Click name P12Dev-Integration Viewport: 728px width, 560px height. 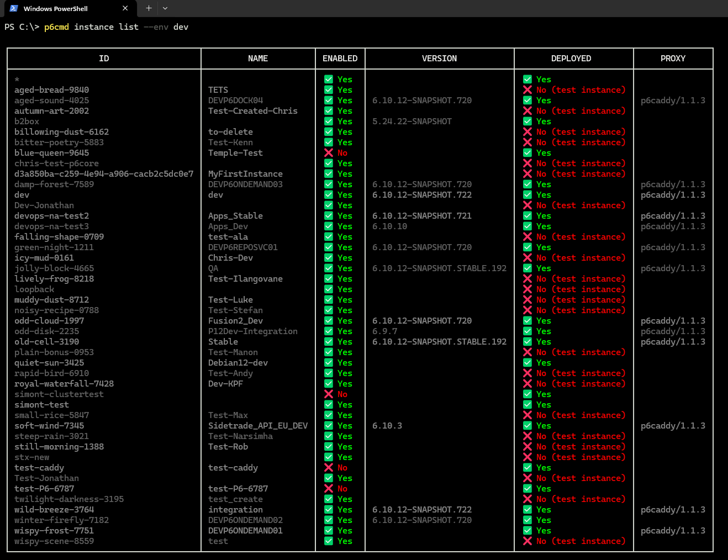pos(253,331)
